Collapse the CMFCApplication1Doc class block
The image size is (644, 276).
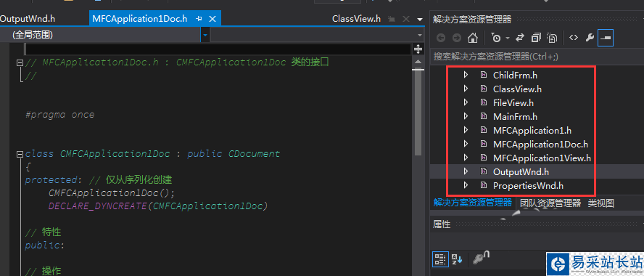[20, 154]
